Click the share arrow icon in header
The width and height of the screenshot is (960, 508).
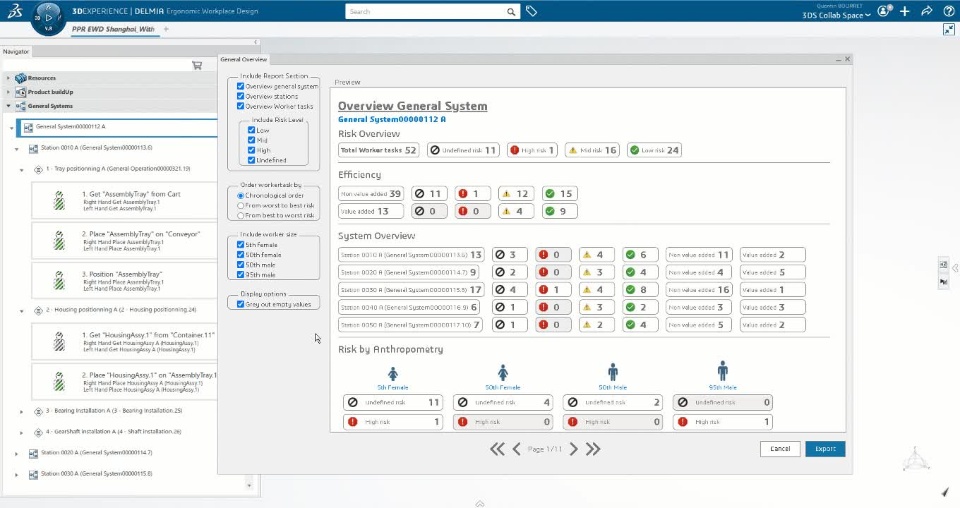pyautogui.click(x=926, y=11)
